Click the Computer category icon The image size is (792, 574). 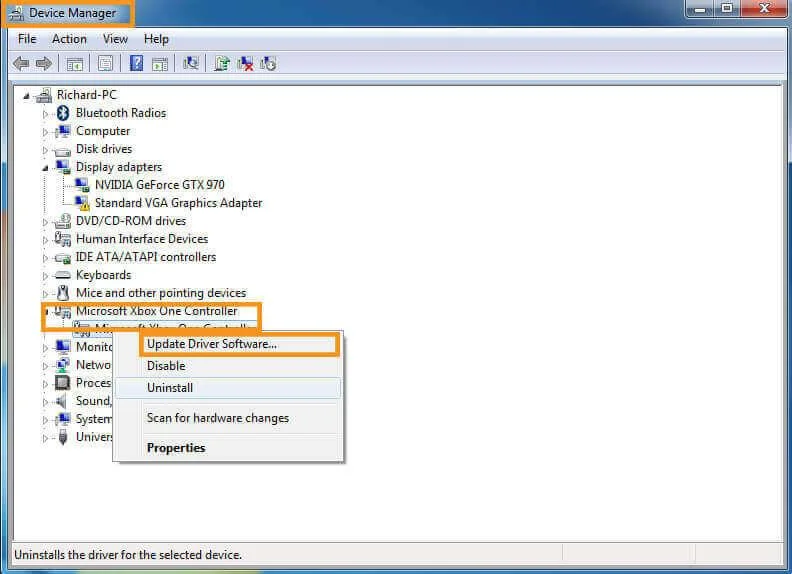click(x=63, y=131)
